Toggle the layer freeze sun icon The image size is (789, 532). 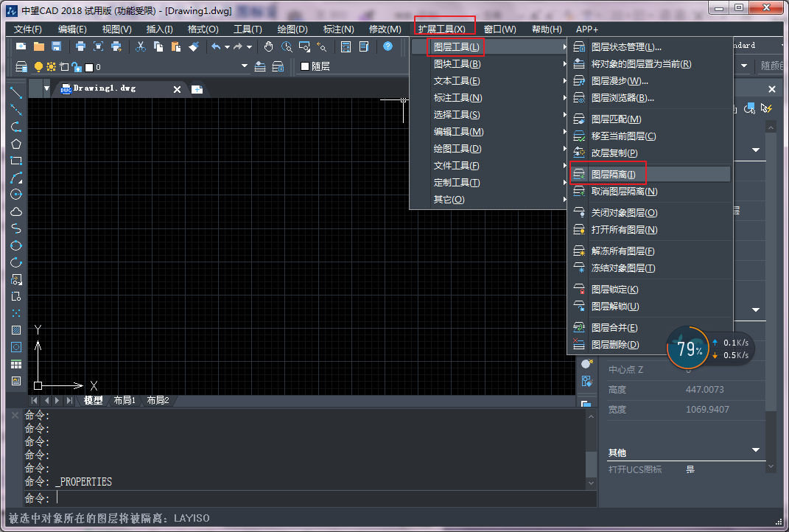51,67
